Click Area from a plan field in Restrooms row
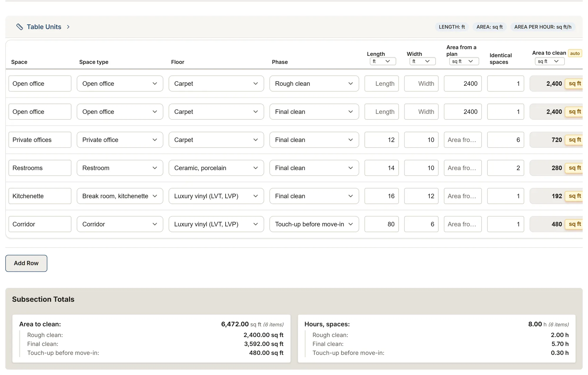Image resolution: width=588 pixels, height=375 pixels. (x=463, y=168)
